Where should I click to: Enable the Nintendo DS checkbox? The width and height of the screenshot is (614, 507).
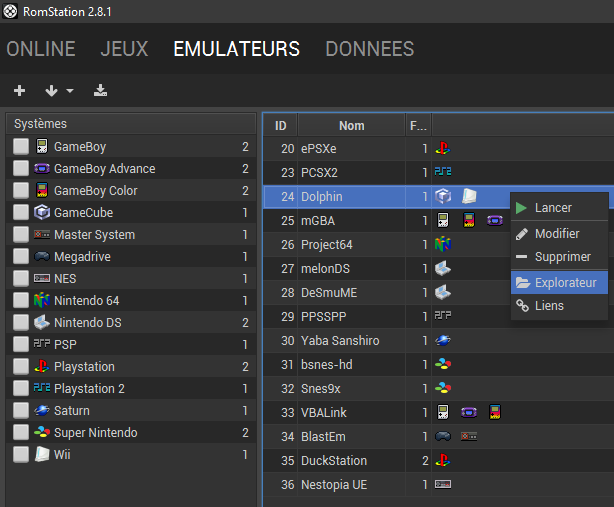tap(21, 322)
